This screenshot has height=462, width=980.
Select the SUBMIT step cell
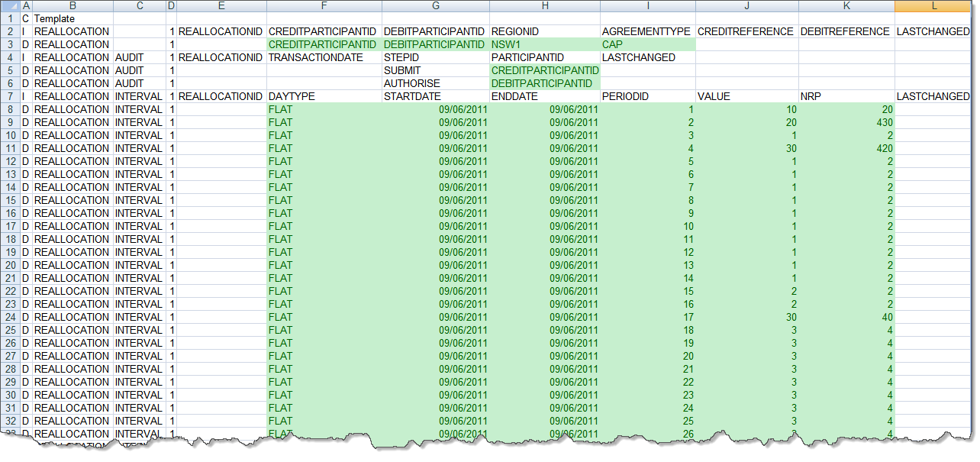click(x=435, y=70)
